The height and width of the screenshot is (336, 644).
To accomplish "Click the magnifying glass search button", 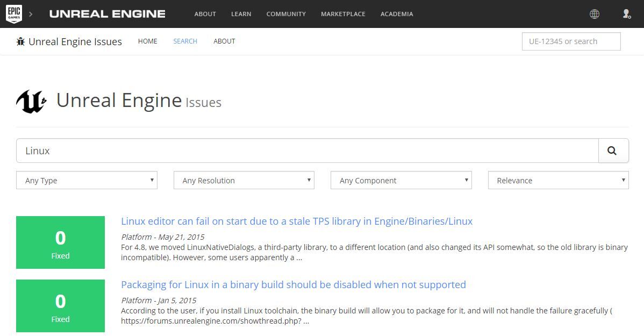I will 613,151.
